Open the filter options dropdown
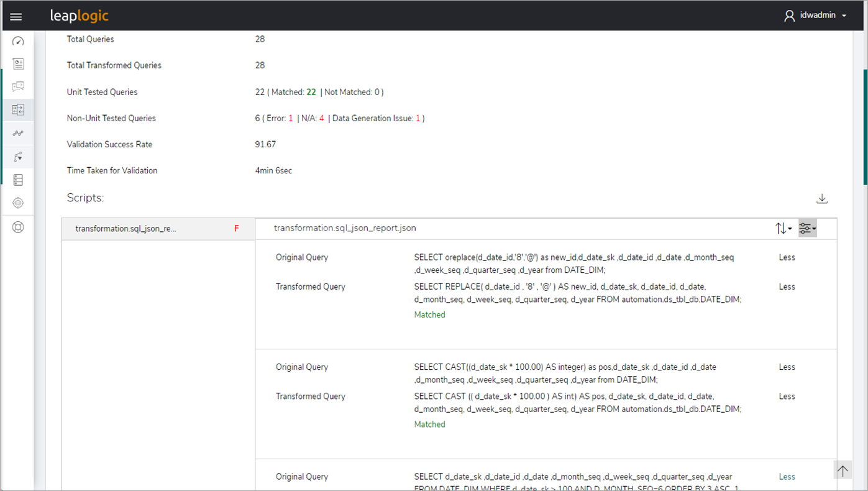 tap(806, 228)
